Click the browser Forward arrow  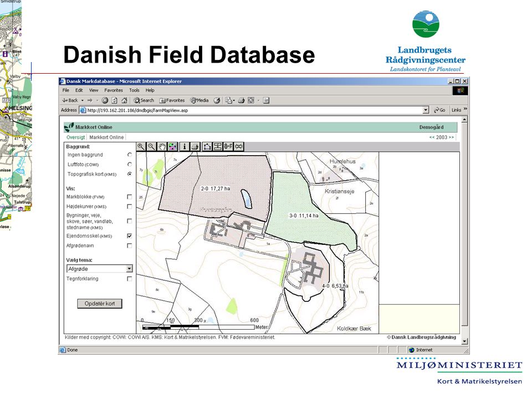(x=90, y=100)
